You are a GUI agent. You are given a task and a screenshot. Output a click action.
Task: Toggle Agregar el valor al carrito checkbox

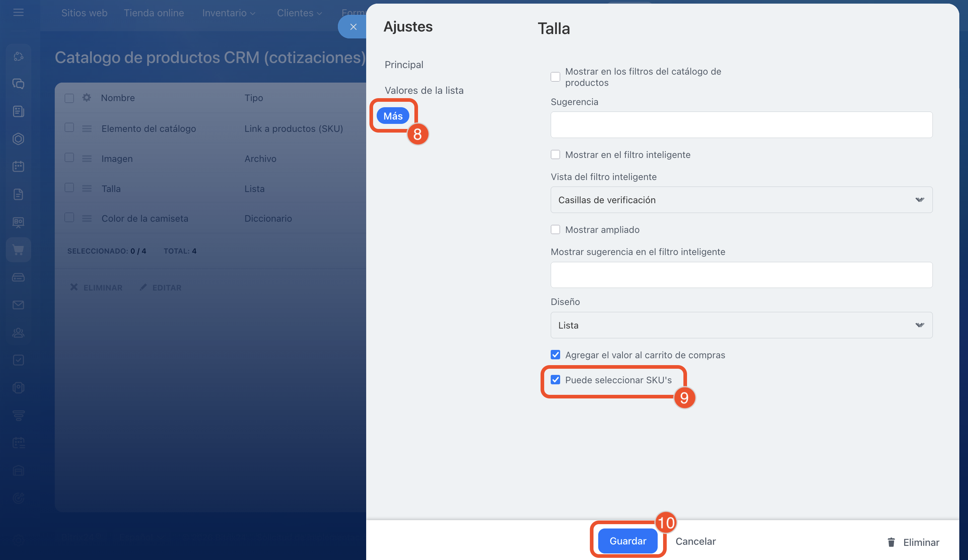click(x=555, y=355)
